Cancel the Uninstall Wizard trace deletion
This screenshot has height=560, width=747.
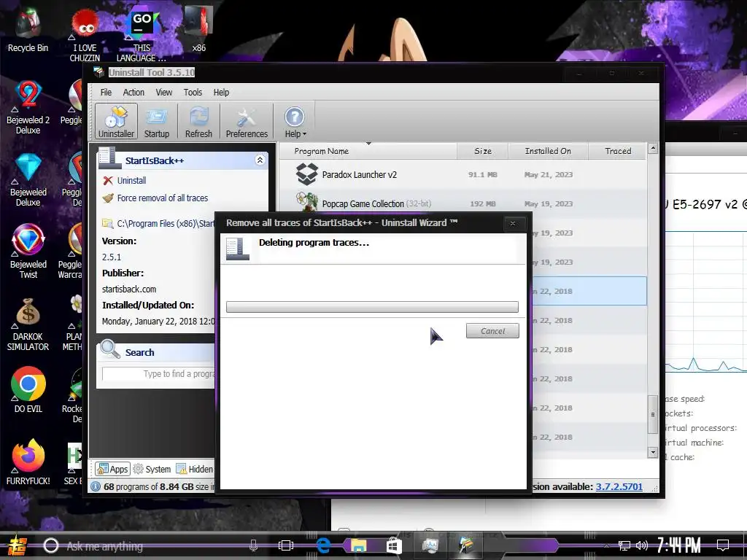tap(492, 331)
